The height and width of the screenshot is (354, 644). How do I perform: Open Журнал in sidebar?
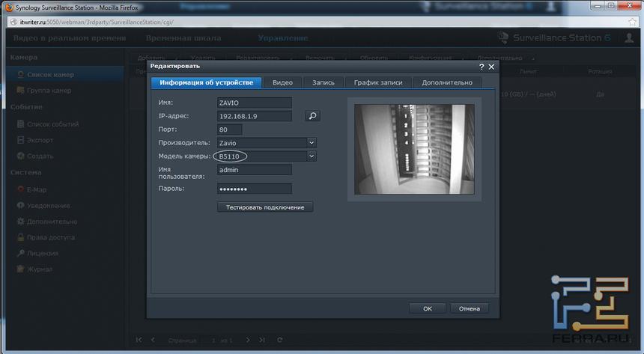click(x=40, y=269)
